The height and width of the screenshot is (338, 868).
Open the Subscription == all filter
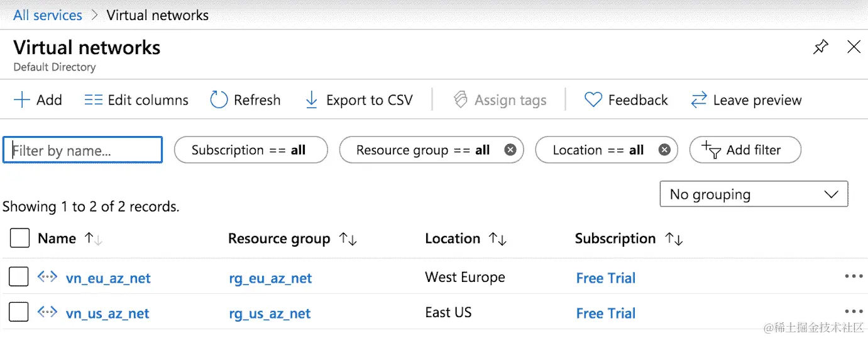tap(251, 150)
